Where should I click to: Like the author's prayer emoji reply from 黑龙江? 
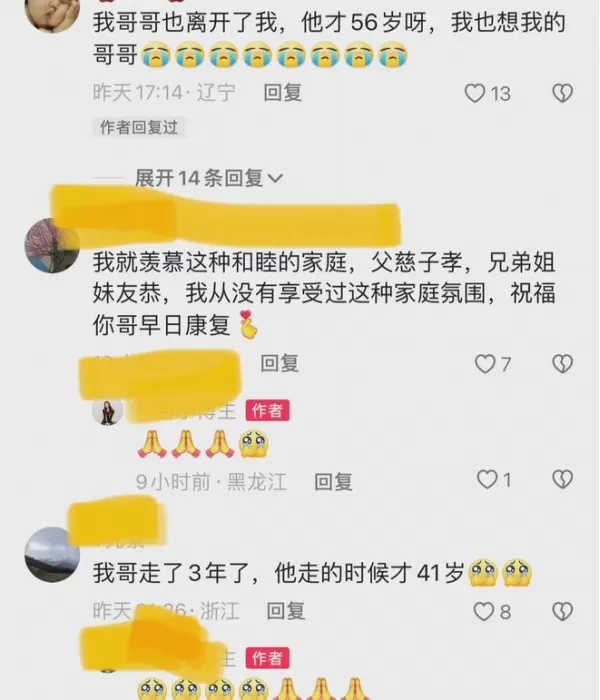tap(487, 479)
